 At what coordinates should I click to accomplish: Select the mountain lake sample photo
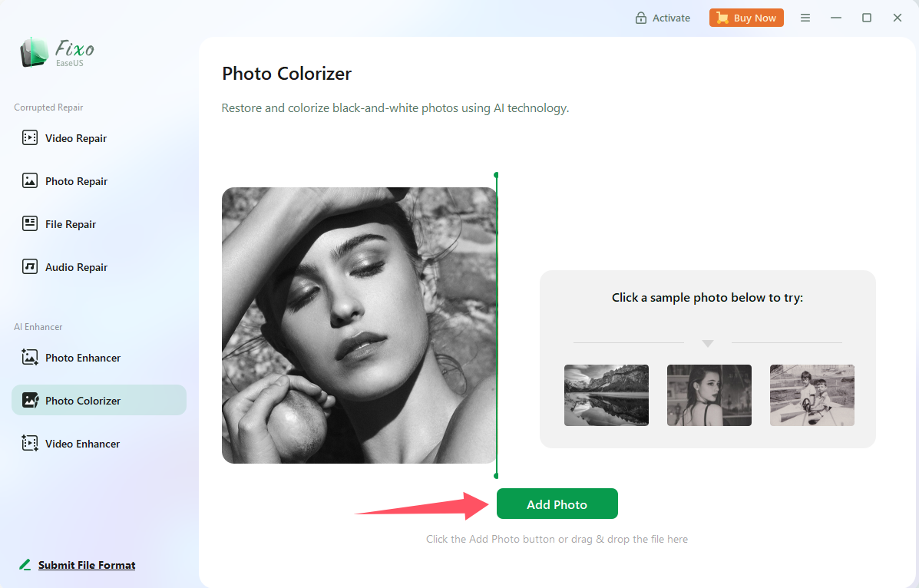(x=607, y=395)
